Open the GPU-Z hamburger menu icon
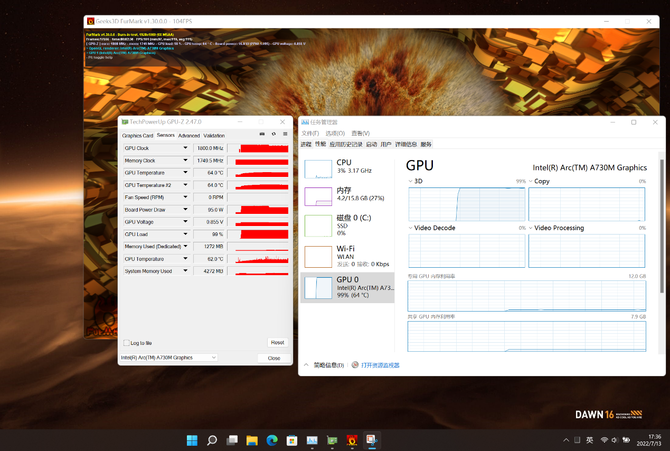 tap(285, 134)
